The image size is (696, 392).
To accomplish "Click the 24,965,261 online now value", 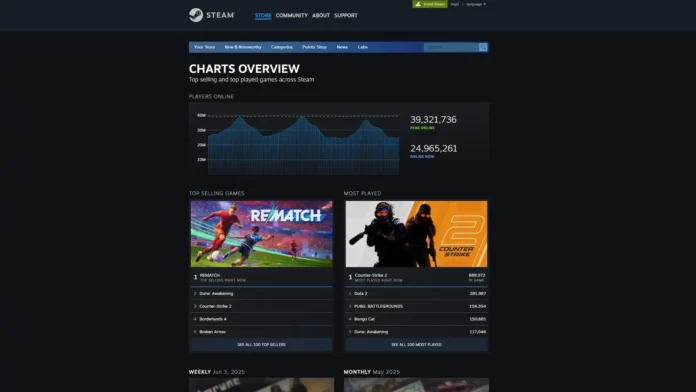I will click(434, 148).
